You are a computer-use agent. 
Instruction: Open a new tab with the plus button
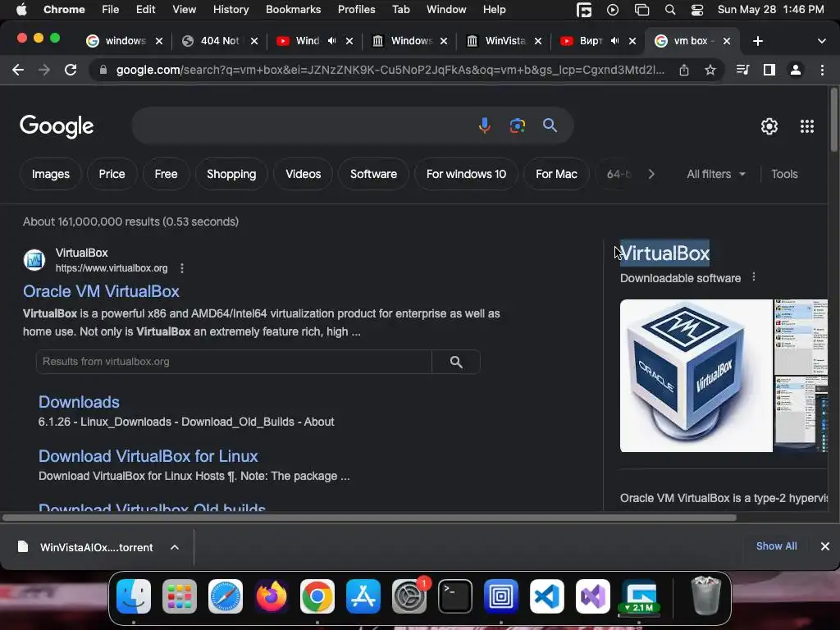(x=757, y=41)
